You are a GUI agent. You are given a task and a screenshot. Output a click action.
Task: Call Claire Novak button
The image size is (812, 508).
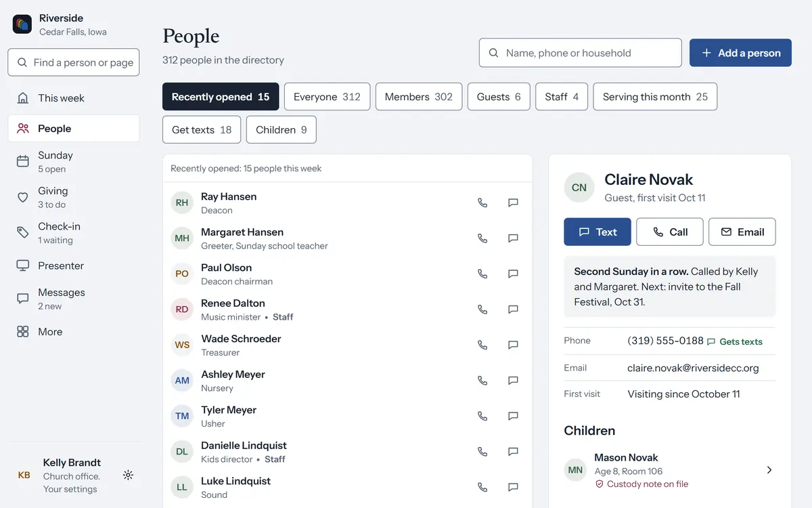[x=670, y=232]
